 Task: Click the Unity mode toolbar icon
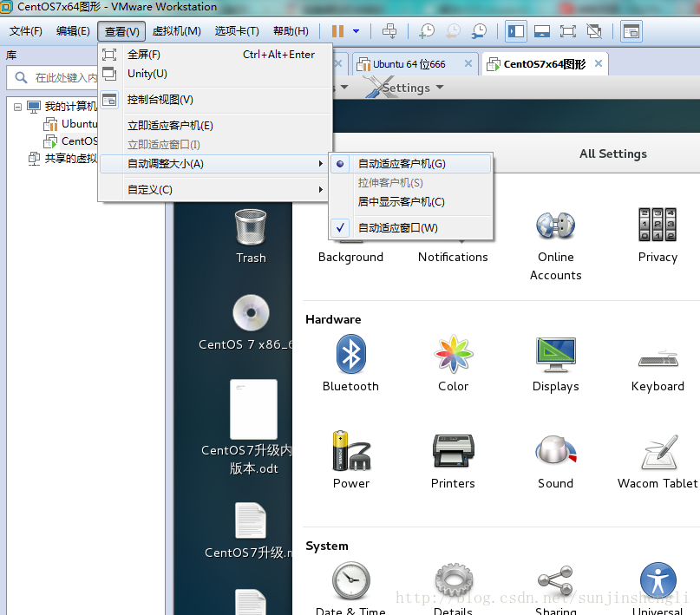point(594,31)
